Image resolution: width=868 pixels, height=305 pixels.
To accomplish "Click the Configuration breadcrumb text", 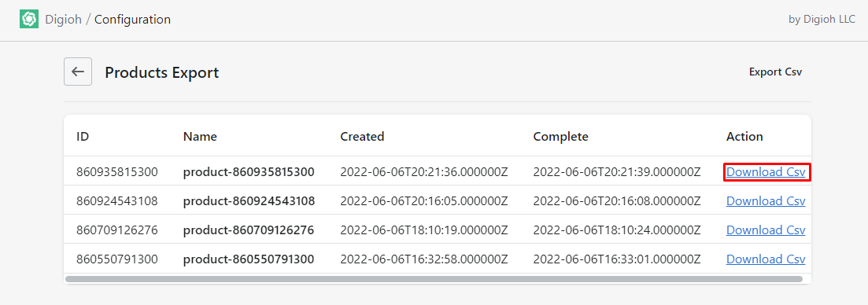I will (x=132, y=20).
